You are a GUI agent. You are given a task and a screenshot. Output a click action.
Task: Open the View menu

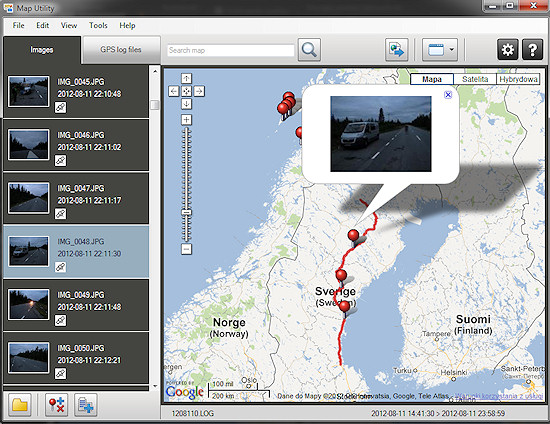69,25
